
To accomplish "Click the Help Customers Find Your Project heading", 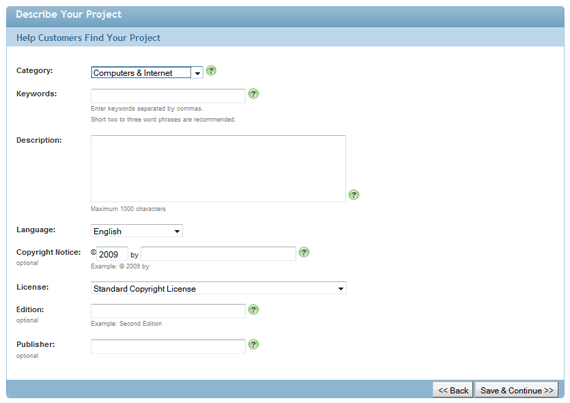I will click(88, 38).
